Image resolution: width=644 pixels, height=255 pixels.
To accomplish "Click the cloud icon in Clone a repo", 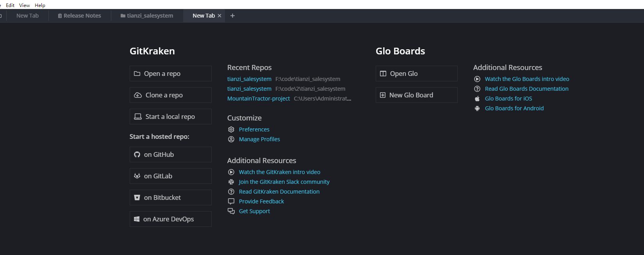I will [138, 95].
